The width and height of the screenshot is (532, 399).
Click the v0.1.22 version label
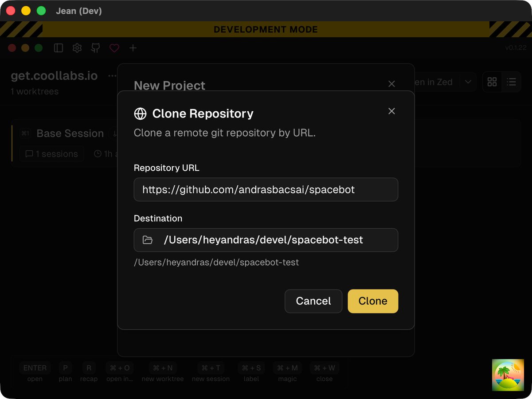coord(516,48)
